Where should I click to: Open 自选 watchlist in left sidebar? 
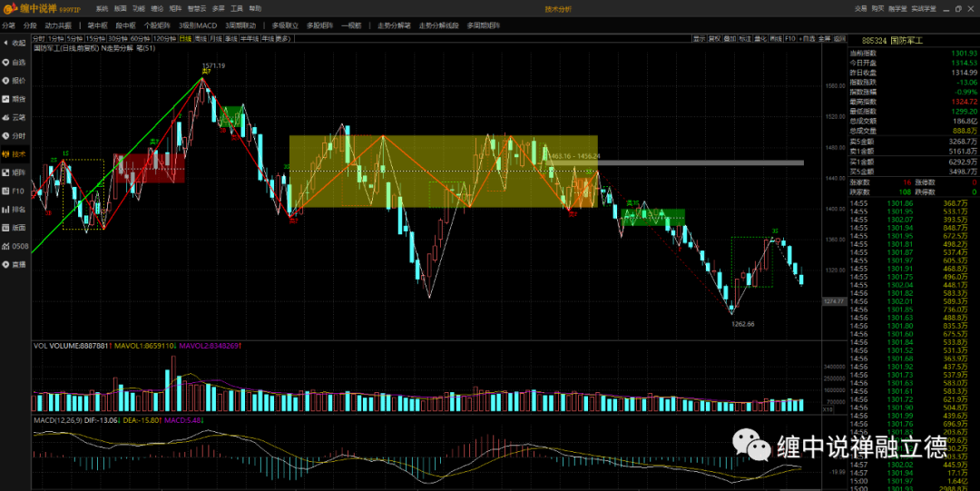click(x=15, y=63)
